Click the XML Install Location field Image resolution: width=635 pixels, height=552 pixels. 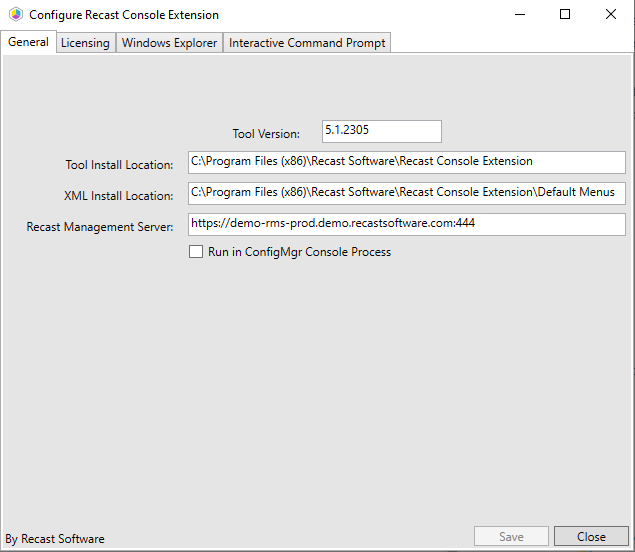click(407, 193)
